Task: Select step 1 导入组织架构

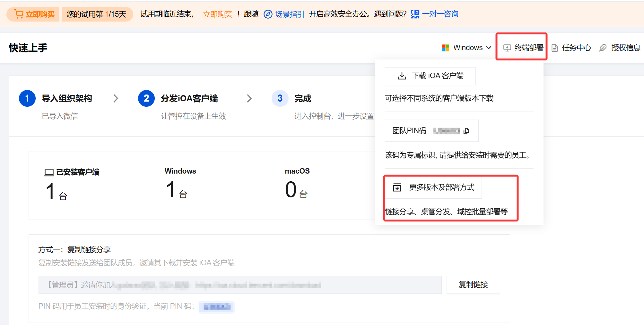Action: 66,98
